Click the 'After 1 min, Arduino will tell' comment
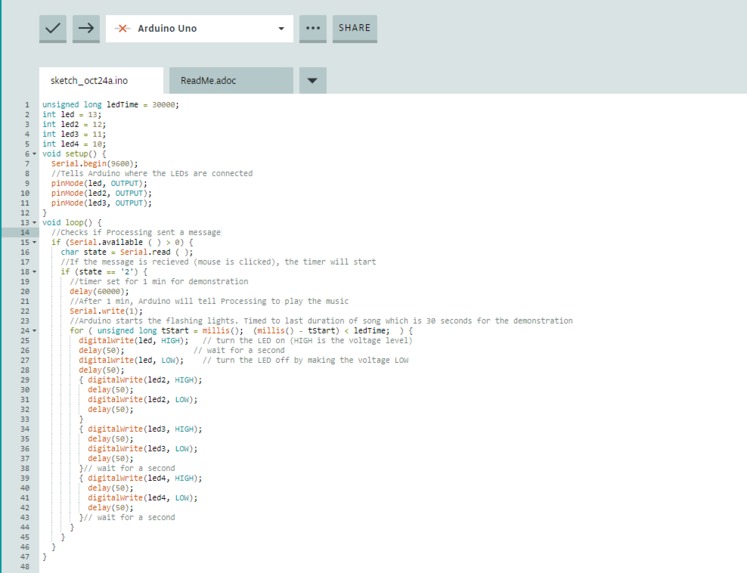Viewport: 747px width, 573px height. pyautogui.click(x=209, y=301)
